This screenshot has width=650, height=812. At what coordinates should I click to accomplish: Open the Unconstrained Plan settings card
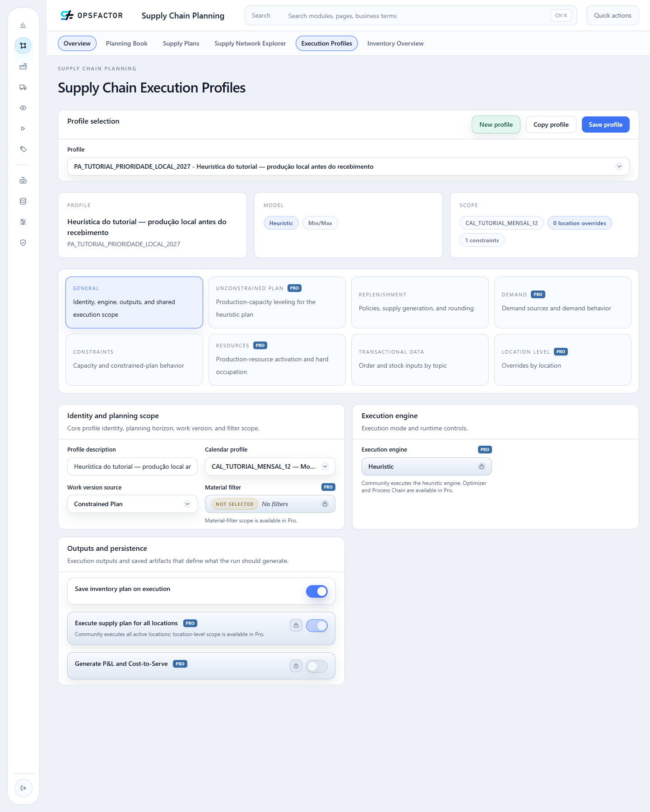(x=277, y=302)
